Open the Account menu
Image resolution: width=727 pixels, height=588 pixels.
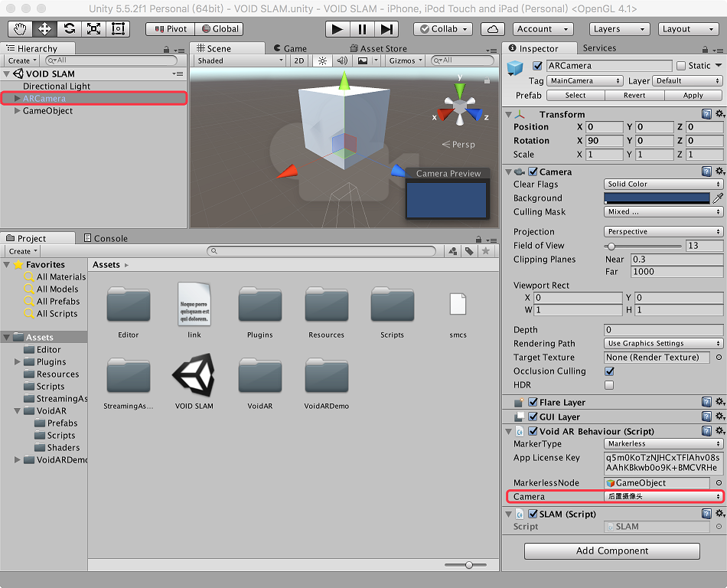tap(543, 29)
